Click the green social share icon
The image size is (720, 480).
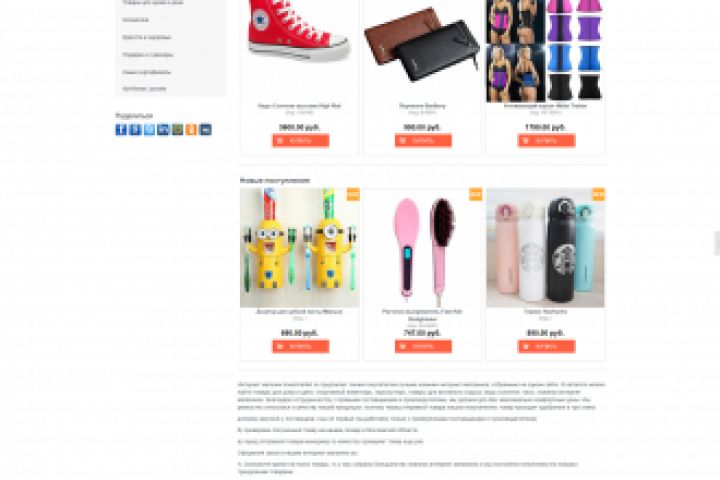177,130
